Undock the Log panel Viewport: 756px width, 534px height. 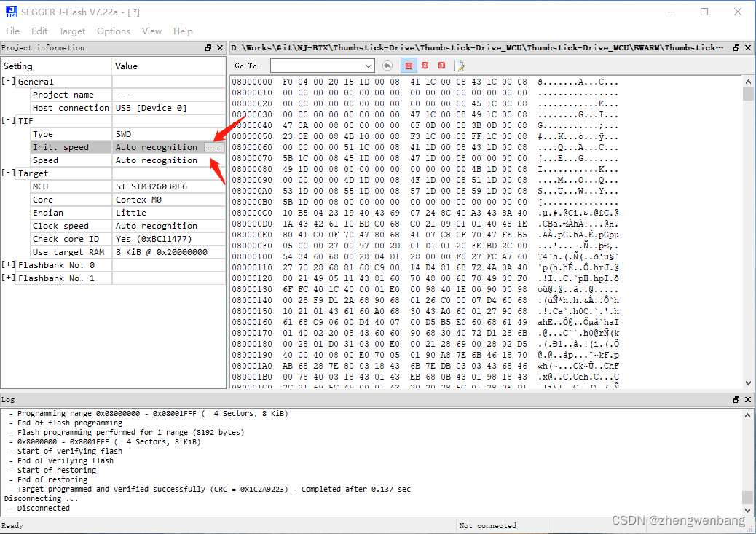[736, 398]
